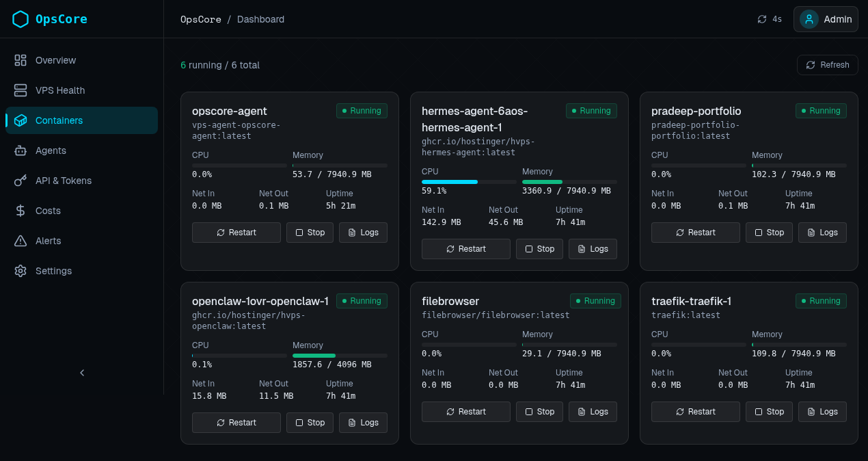Click the Refresh button above the container cards
The image size is (868, 461).
827,65
